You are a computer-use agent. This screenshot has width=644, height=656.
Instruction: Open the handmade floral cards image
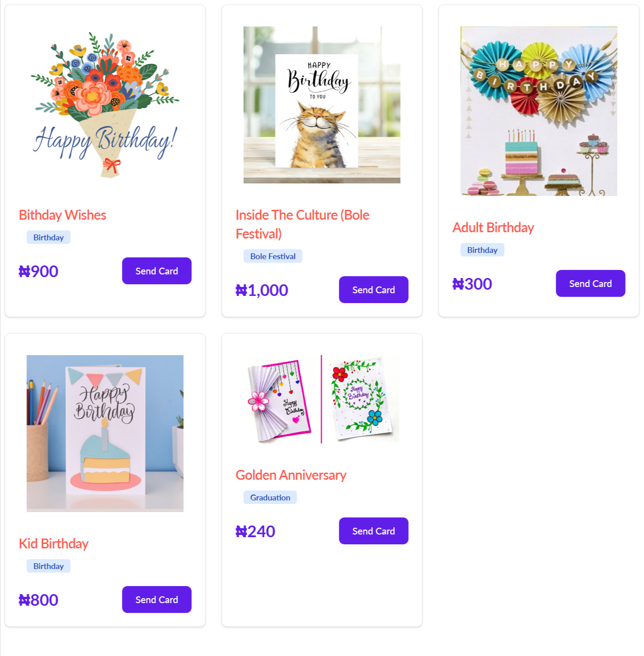point(322,399)
